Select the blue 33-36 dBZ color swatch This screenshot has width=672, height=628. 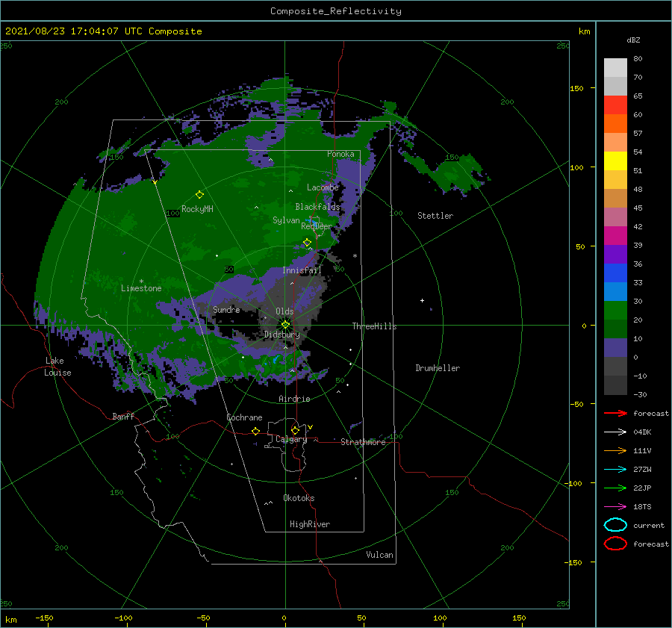pos(615,273)
